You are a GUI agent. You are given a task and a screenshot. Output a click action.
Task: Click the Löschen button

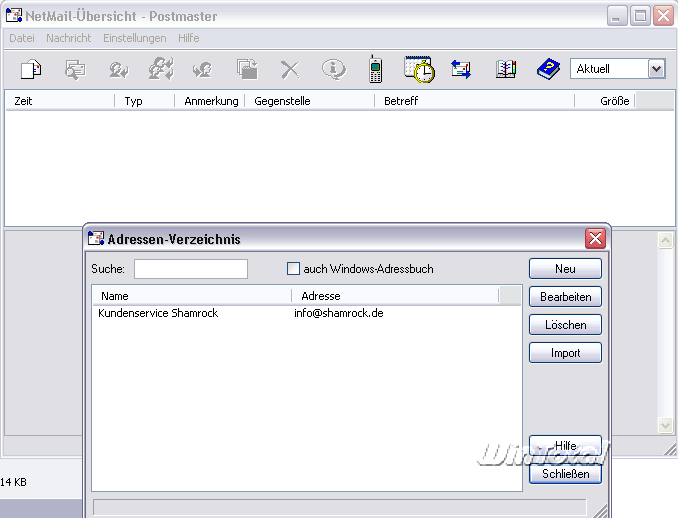(565, 325)
